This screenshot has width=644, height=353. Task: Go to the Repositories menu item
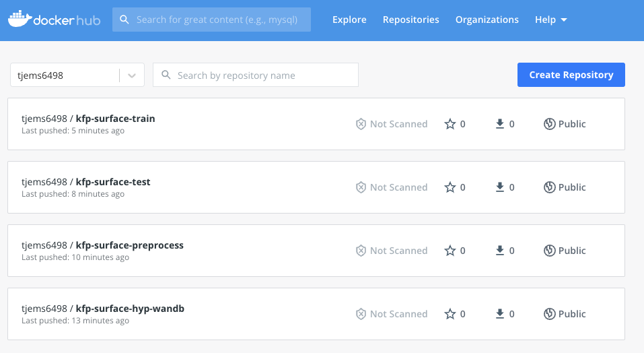tap(410, 20)
